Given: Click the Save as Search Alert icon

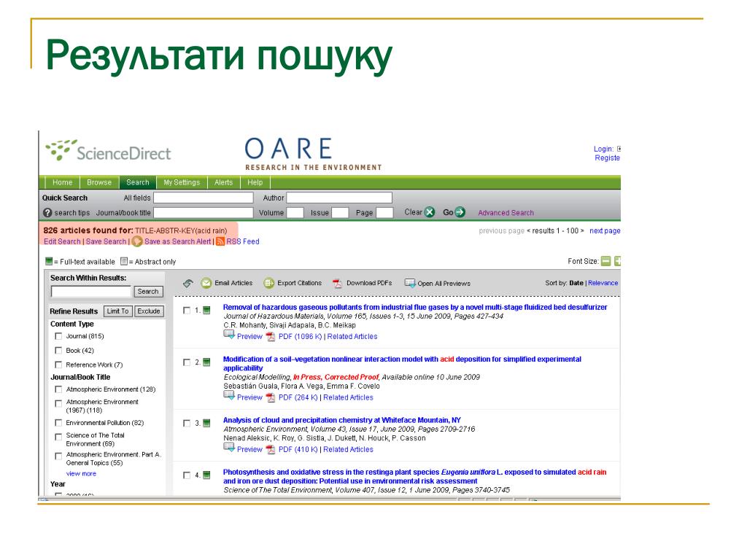Looking at the screenshot, I should point(137,241).
